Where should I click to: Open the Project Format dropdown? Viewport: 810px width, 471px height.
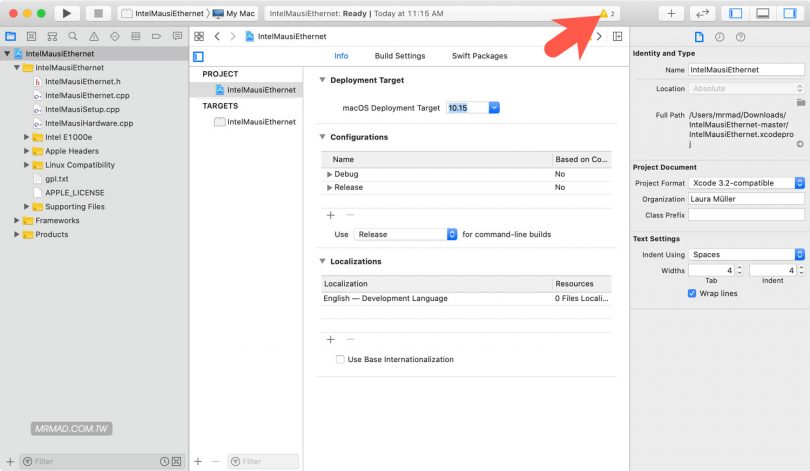(746, 183)
